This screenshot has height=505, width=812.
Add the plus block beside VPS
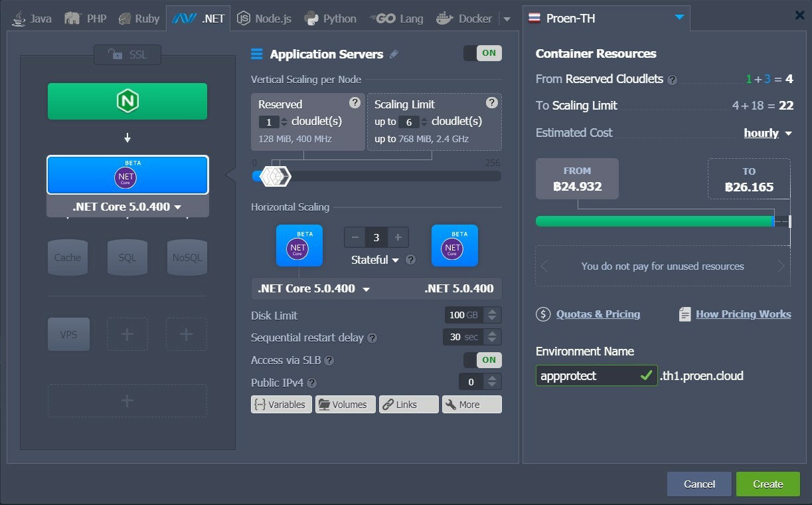(x=127, y=334)
